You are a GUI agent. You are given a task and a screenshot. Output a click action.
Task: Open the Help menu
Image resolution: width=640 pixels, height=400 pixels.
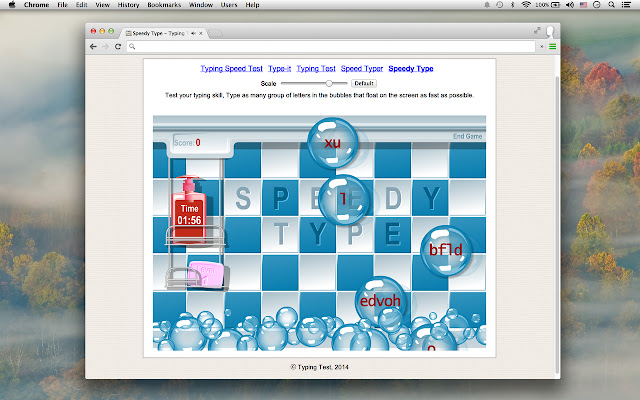[x=252, y=5]
